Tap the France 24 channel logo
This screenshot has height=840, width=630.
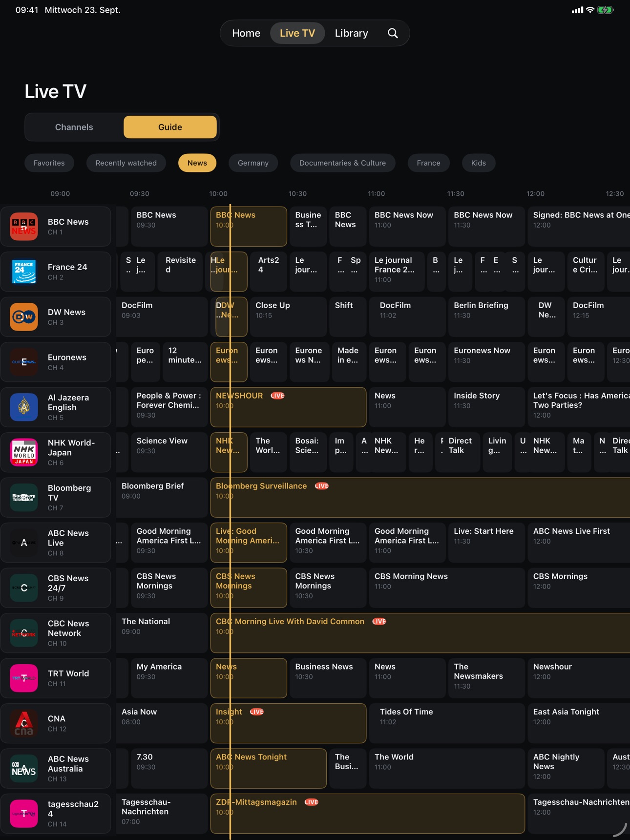click(24, 272)
